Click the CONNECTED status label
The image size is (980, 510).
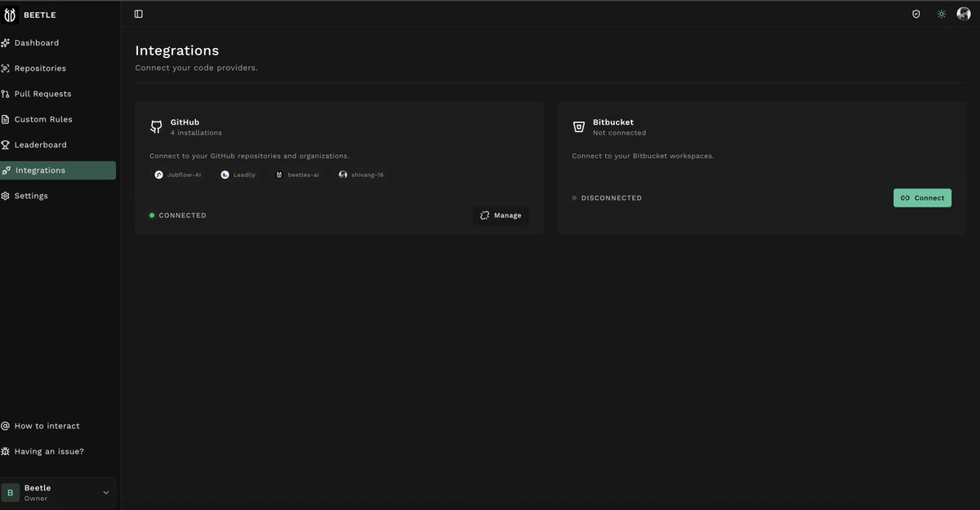(183, 215)
